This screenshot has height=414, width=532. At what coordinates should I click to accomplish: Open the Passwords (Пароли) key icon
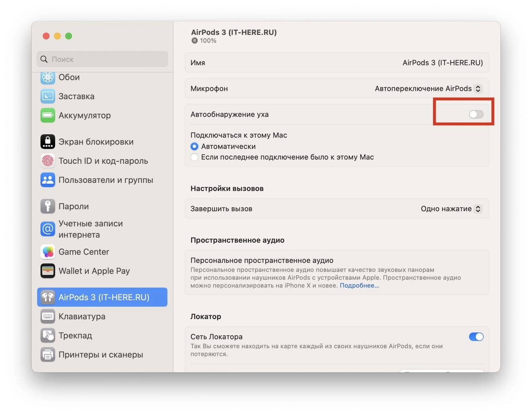pyautogui.click(x=48, y=206)
